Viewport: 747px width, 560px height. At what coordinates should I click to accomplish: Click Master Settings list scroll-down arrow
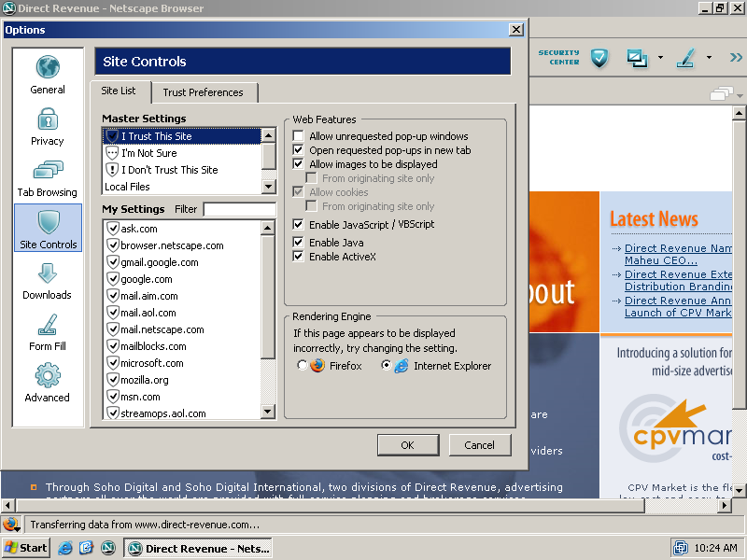pyautogui.click(x=269, y=186)
